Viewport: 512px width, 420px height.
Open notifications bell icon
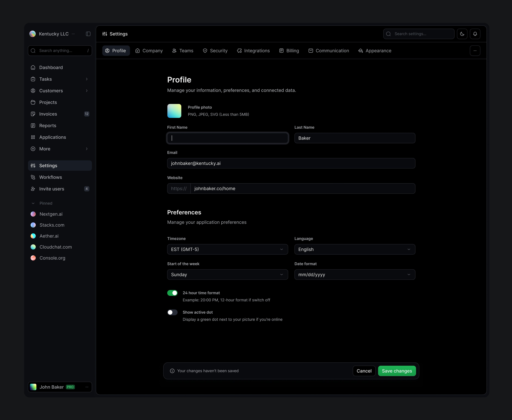click(475, 34)
